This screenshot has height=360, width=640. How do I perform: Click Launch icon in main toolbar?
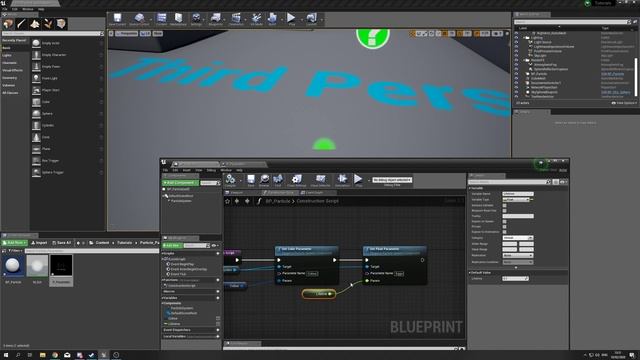click(311, 19)
